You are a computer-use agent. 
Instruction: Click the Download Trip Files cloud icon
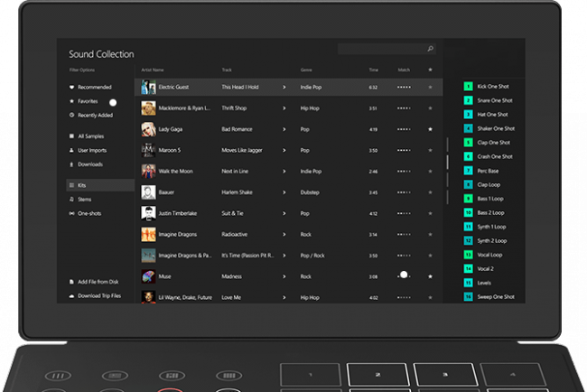tap(71, 295)
